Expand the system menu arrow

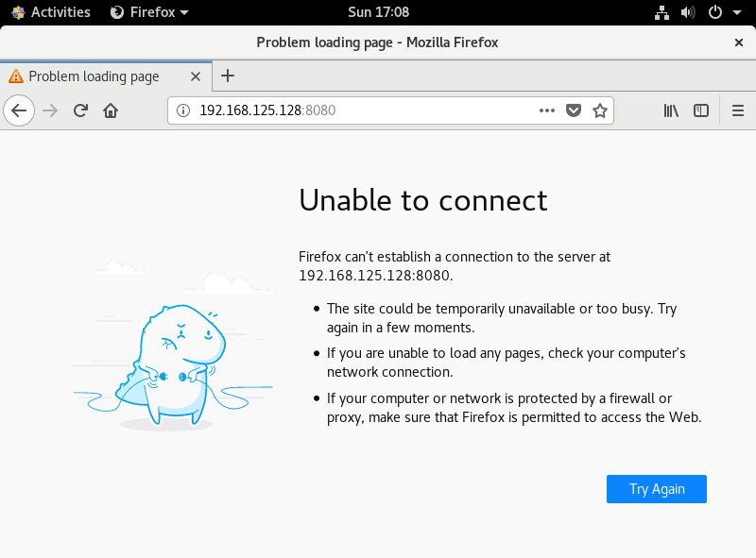[x=737, y=12]
